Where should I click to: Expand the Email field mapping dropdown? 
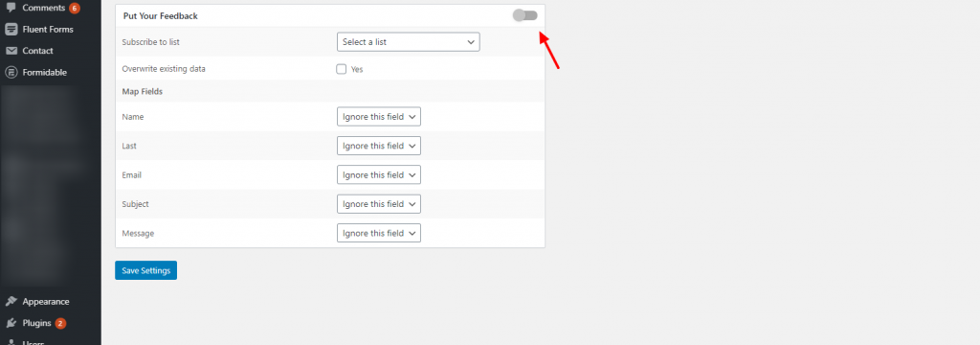(379, 175)
